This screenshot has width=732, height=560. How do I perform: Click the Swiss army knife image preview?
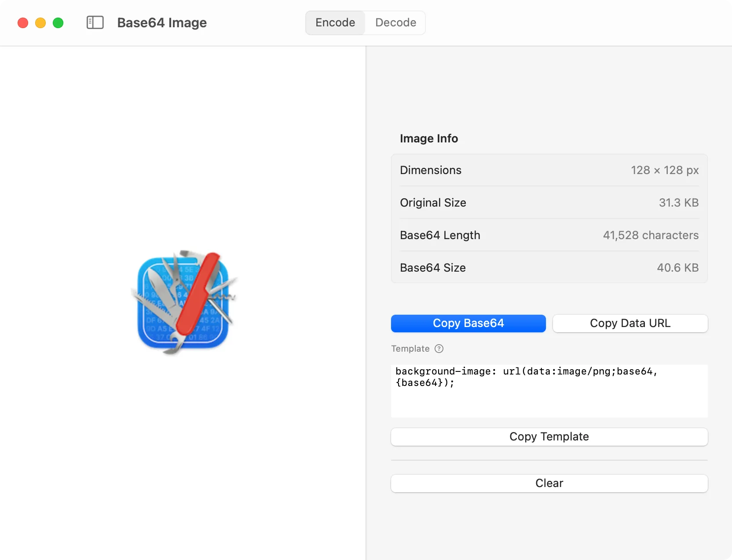tap(184, 302)
